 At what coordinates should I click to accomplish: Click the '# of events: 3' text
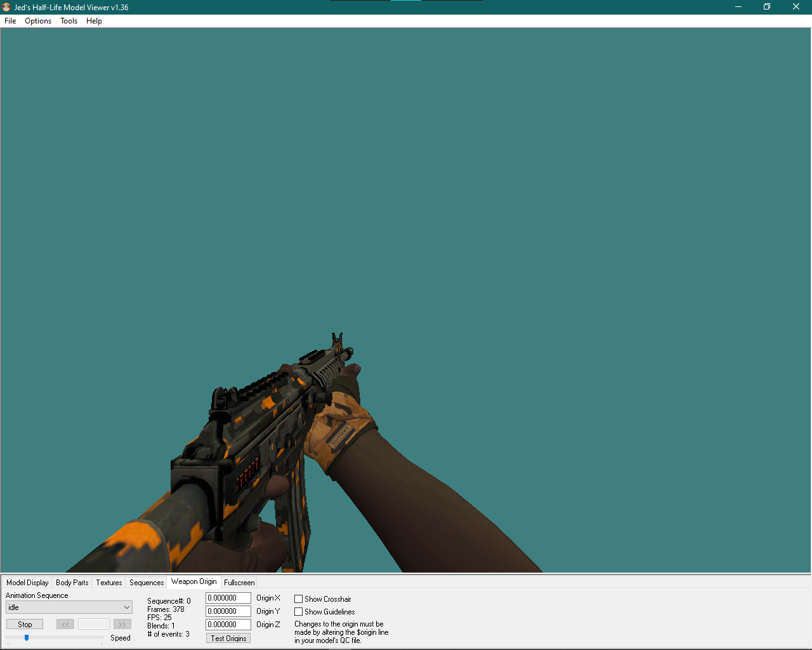[x=168, y=634]
